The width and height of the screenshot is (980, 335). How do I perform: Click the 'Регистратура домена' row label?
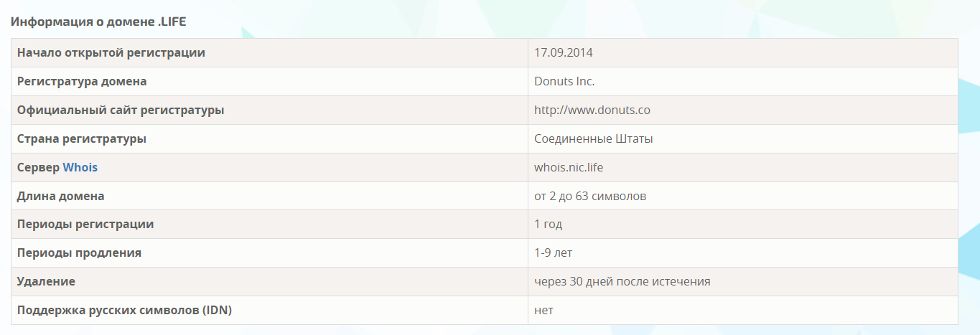point(82,81)
